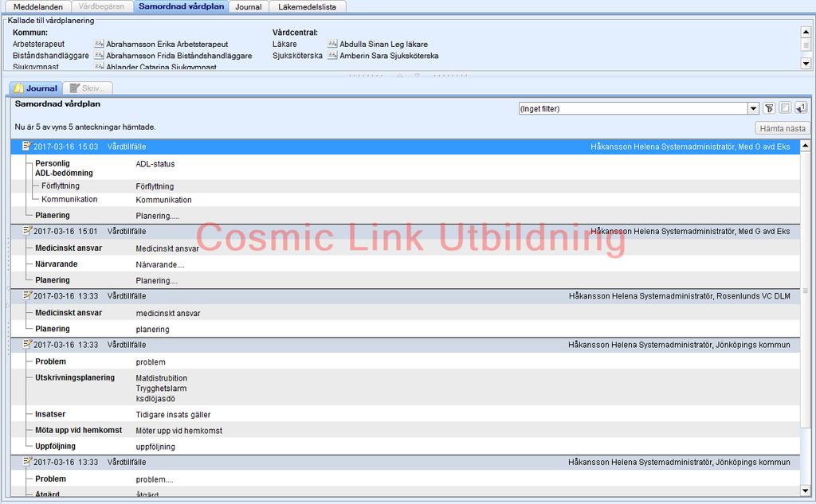Click the card icon beside Abrahamsson Erika Arbetsterapeut
The width and height of the screenshot is (816, 504).
[99, 44]
